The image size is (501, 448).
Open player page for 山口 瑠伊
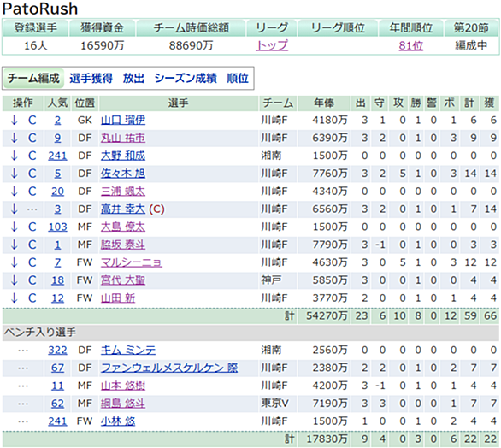click(123, 121)
